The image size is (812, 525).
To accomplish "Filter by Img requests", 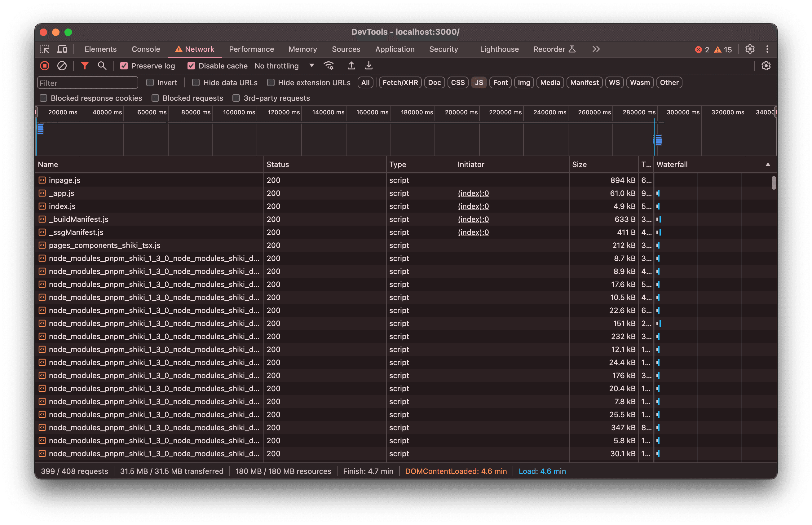I will [523, 82].
